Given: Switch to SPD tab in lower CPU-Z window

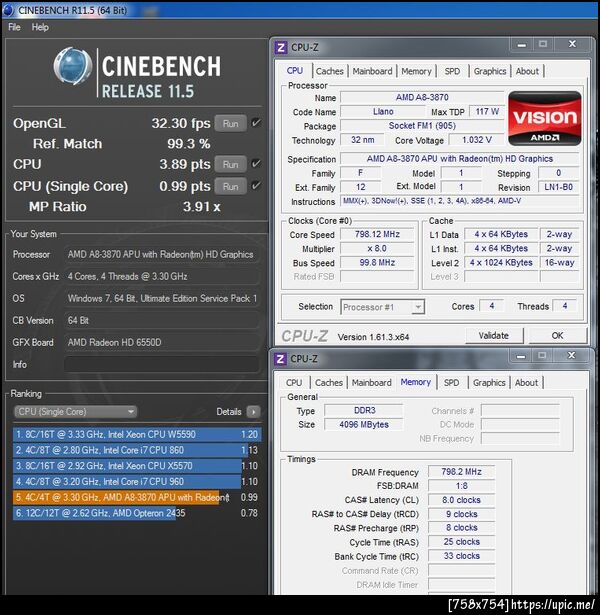Looking at the screenshot, I should coord(451,383).
